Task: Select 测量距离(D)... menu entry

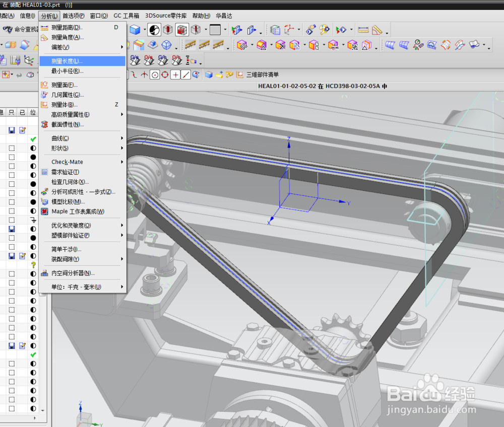Action: click(82, 28)
